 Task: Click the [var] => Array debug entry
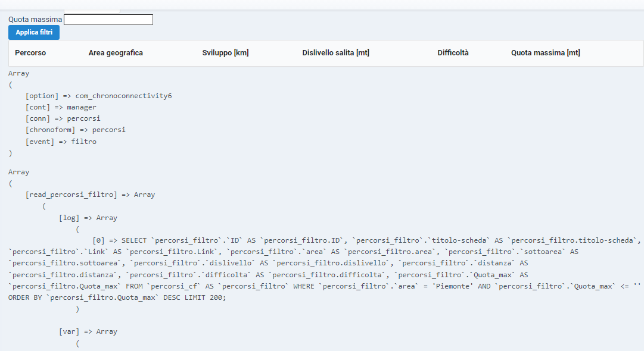point(88,332)
